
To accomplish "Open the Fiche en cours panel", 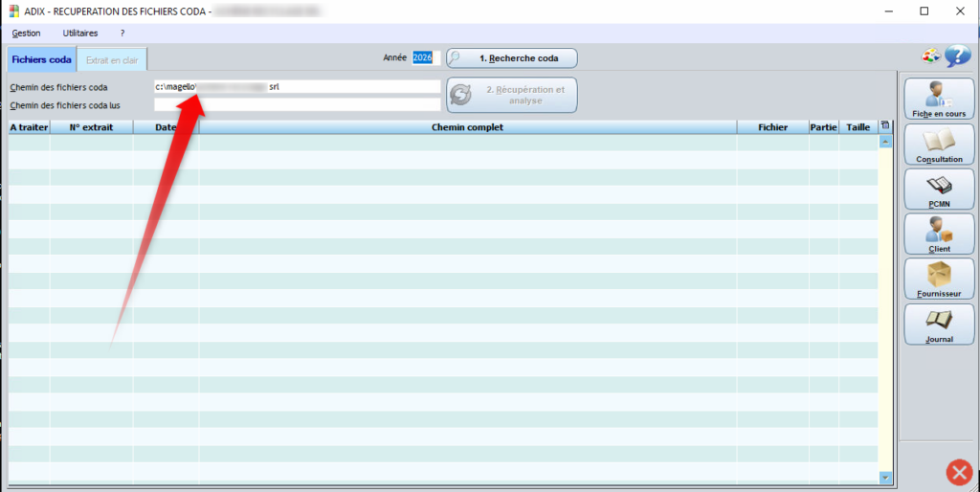I will click(x=938, y=99).
